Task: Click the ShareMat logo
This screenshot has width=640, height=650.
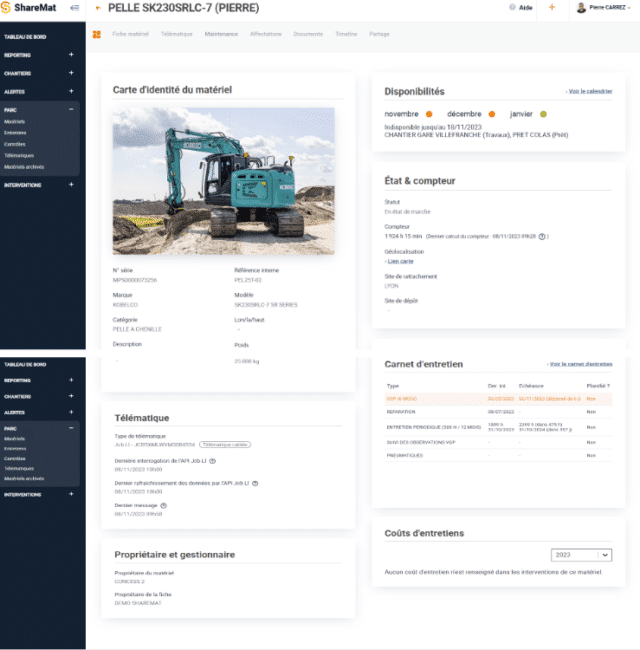Action: coord(30,8)
